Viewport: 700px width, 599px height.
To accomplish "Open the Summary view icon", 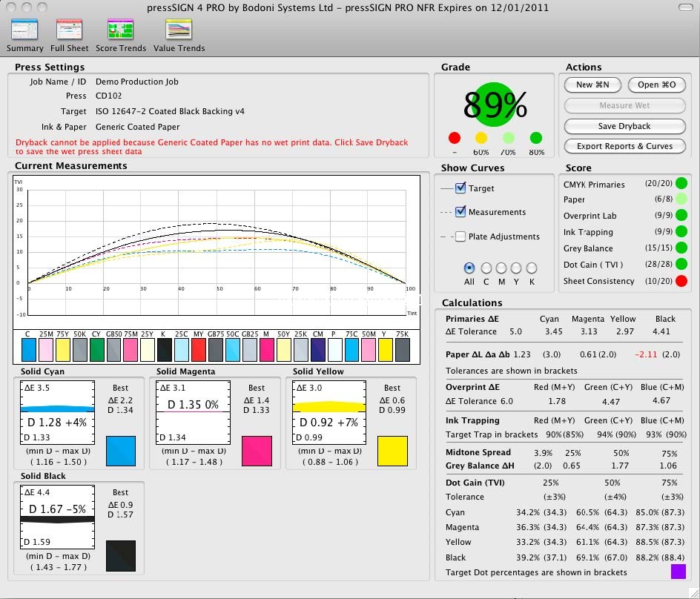I will click(x=24, y=30).
